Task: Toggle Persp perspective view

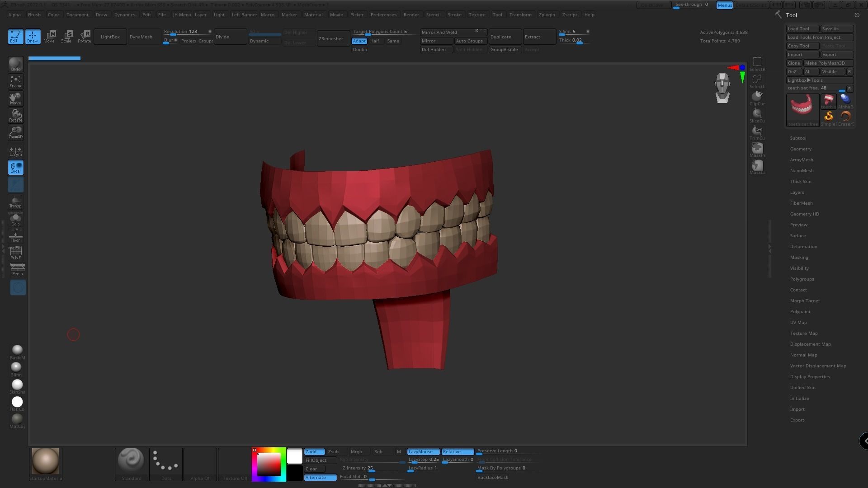Action: 17,270
